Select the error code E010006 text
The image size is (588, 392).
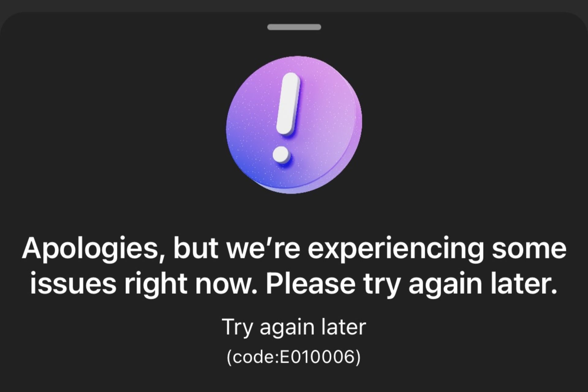pyautogui.click(x=294, y=357)
